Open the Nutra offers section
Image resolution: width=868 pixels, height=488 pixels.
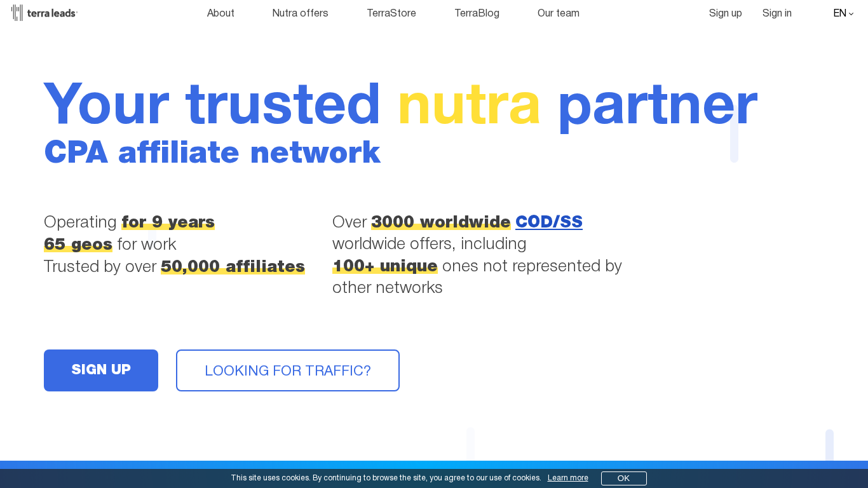[300, 13]
